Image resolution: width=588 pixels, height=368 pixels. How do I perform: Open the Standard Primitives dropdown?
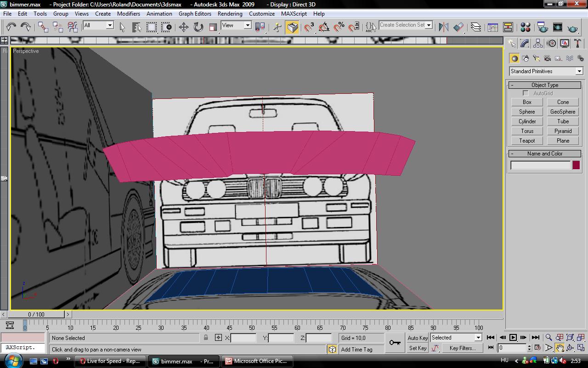pyautogui.click(x=579, y=71)
